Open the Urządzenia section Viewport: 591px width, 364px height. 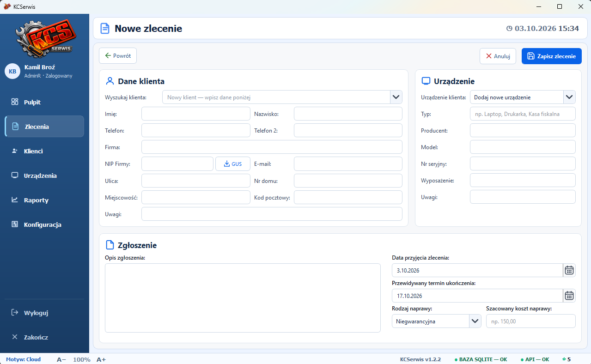(x=44, y=176)
